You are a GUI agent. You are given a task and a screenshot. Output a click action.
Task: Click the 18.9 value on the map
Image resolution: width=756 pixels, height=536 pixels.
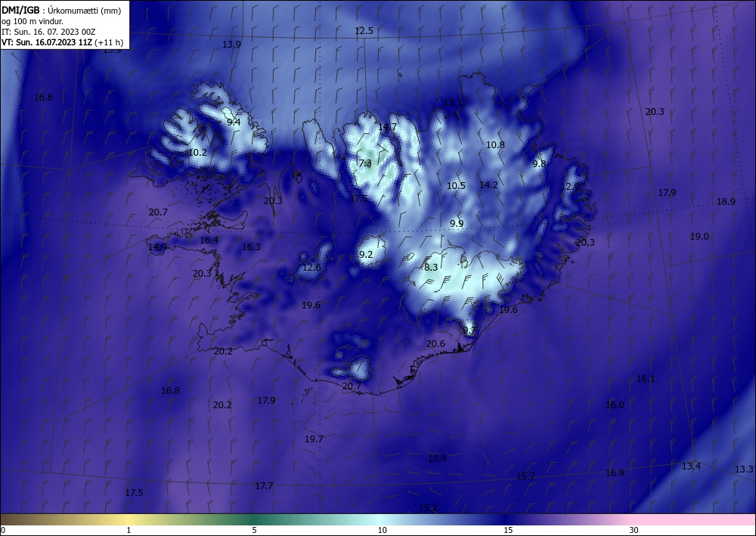coord(726,202)
